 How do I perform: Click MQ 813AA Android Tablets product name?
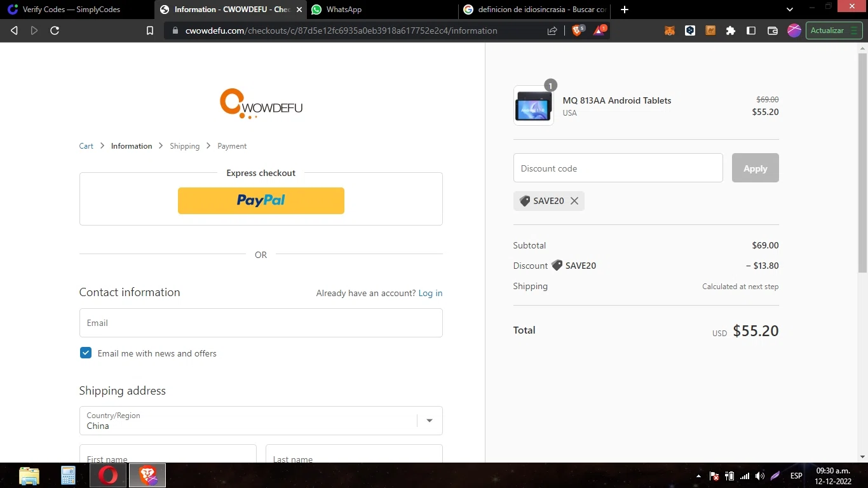click(x=617, y=100)
